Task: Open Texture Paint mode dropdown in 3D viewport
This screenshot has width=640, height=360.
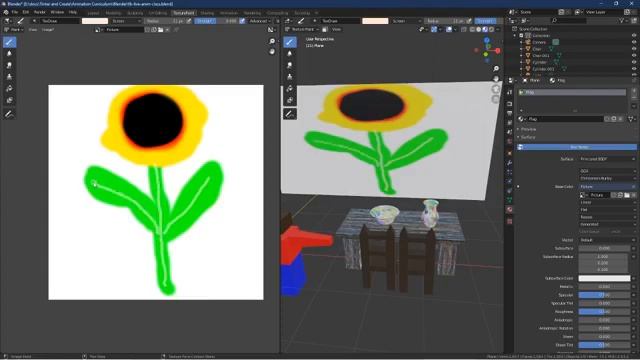Action: tap(302, 29)
